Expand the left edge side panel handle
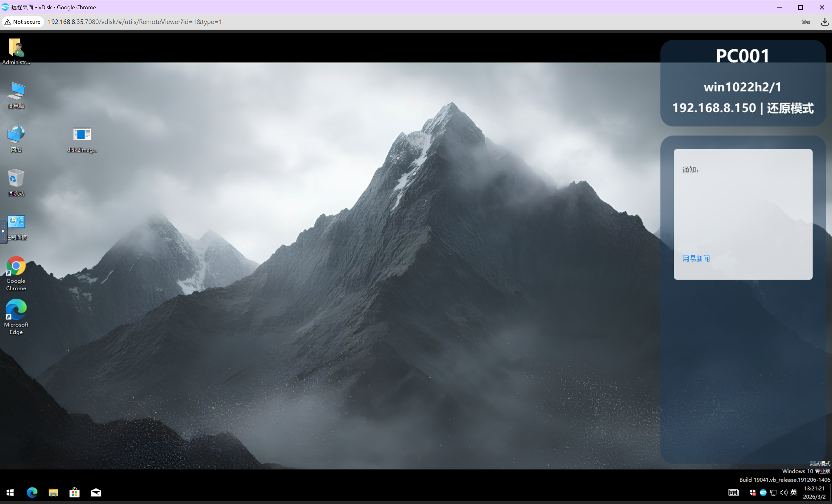The image size is (832, 504). (3, 232)
